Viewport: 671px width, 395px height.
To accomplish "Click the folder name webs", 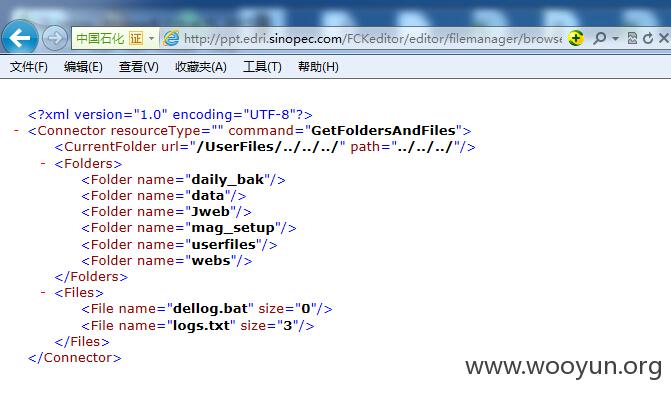I will tap(211, 260).
